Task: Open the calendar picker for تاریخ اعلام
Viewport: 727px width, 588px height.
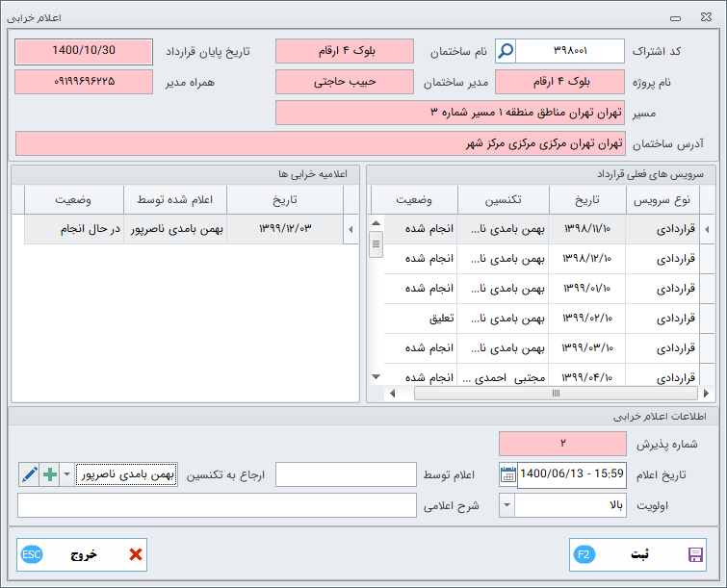Action: (x=507, y=473)
